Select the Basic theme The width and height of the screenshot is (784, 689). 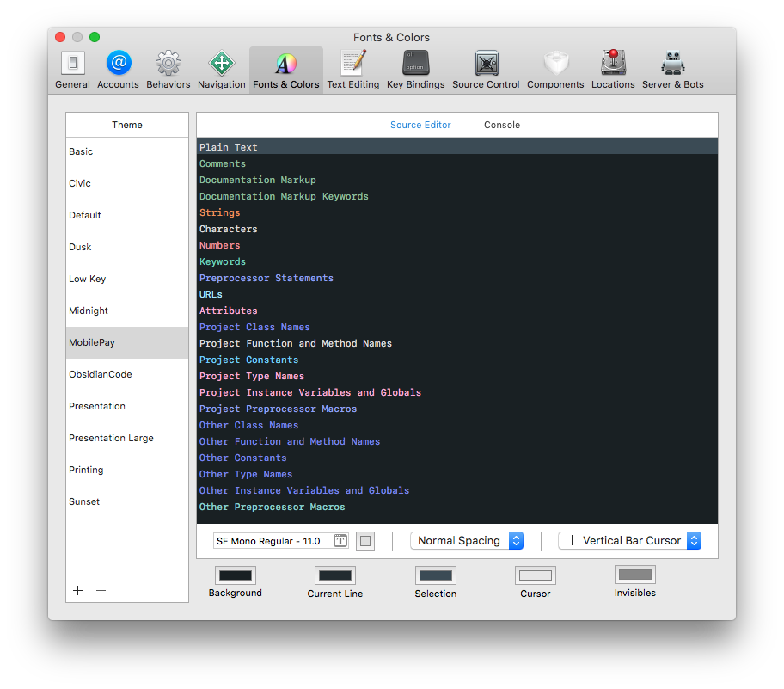coord(127,151)
